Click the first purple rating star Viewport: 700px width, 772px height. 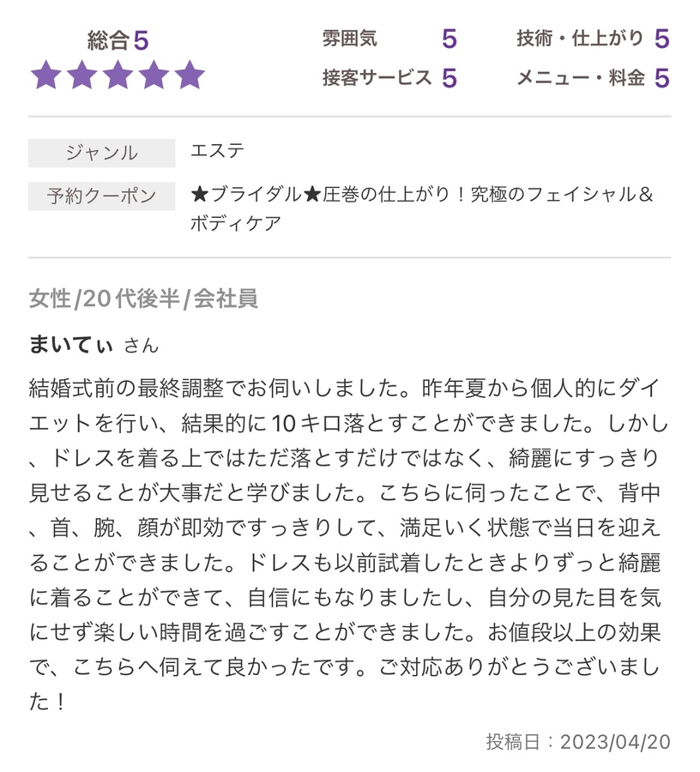[x=46, y=75]
